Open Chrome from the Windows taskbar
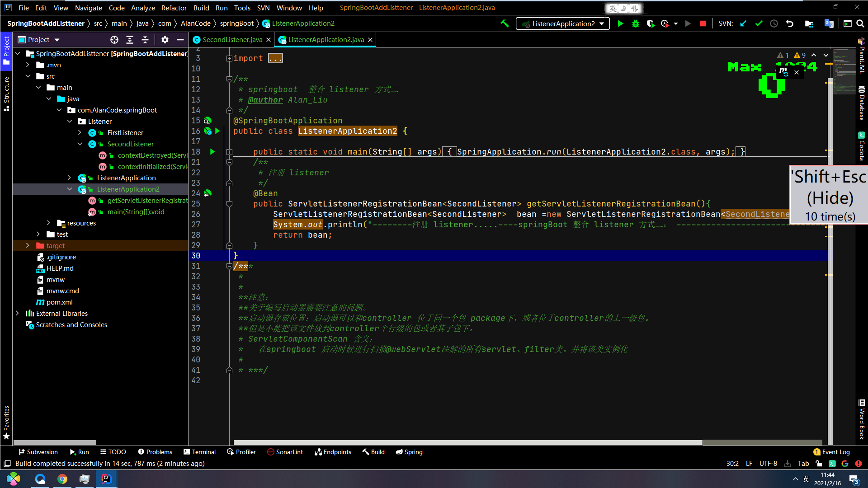Screen dimensions: 868x488 [x=62, y=479]
